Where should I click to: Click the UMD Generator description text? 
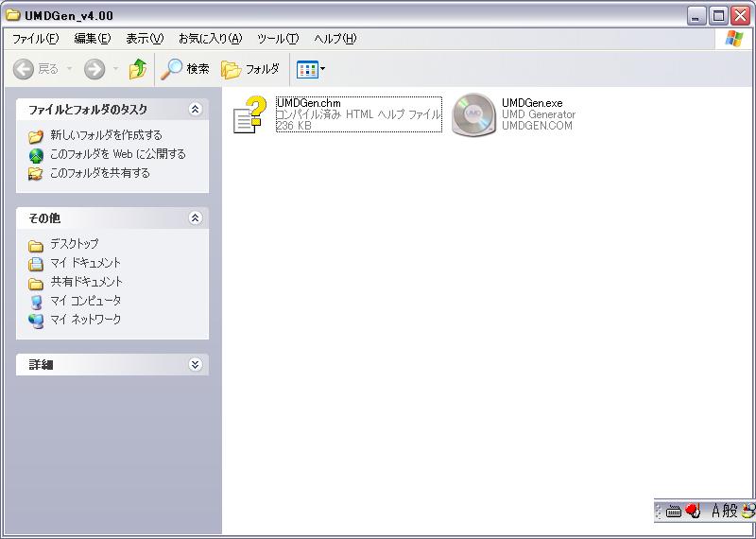[539, 114]
